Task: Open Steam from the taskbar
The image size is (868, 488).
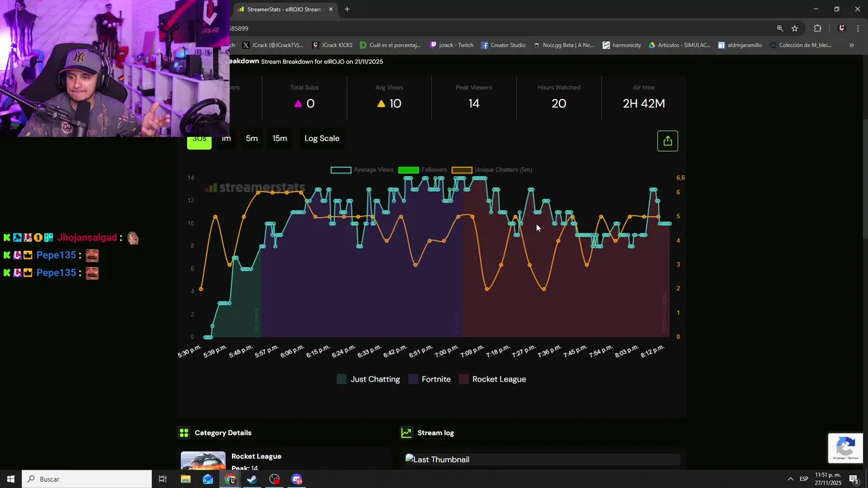Action: click(252, 479)
